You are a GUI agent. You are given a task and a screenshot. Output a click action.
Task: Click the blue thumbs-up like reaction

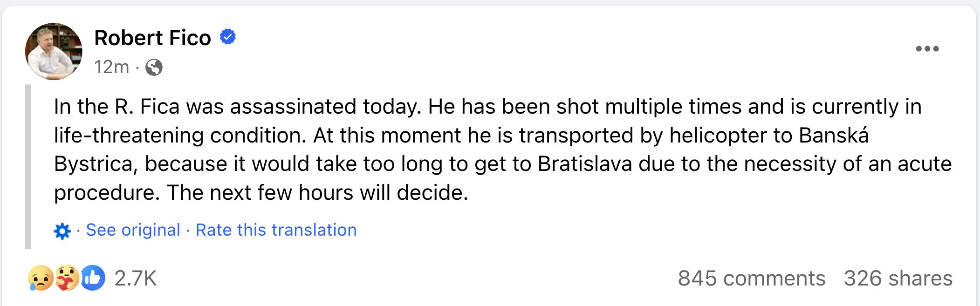(93, 278)
